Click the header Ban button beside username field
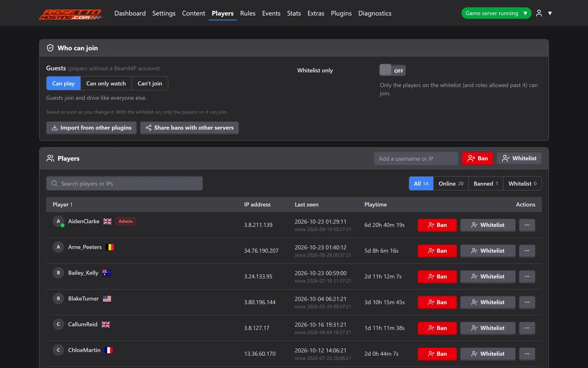 coord(477,158)
